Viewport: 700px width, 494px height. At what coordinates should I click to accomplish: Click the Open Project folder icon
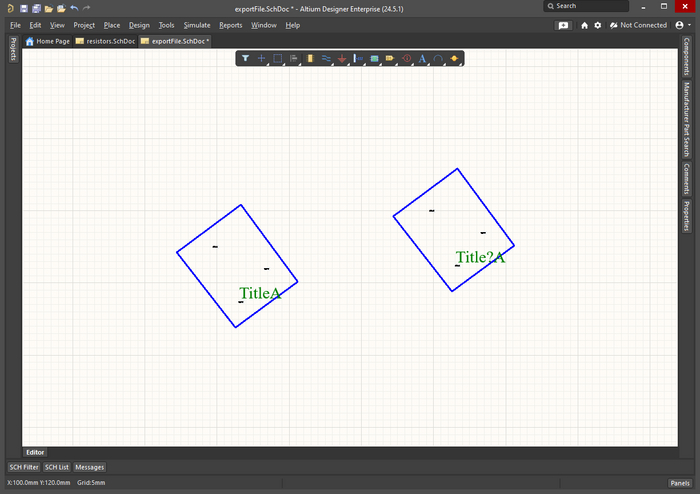click(x=61, y=8)
